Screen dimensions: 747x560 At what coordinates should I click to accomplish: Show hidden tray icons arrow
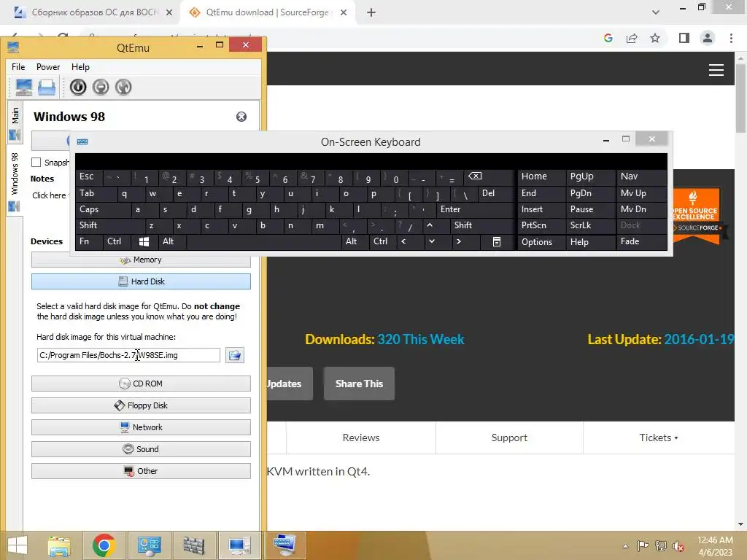pos(625,546)
